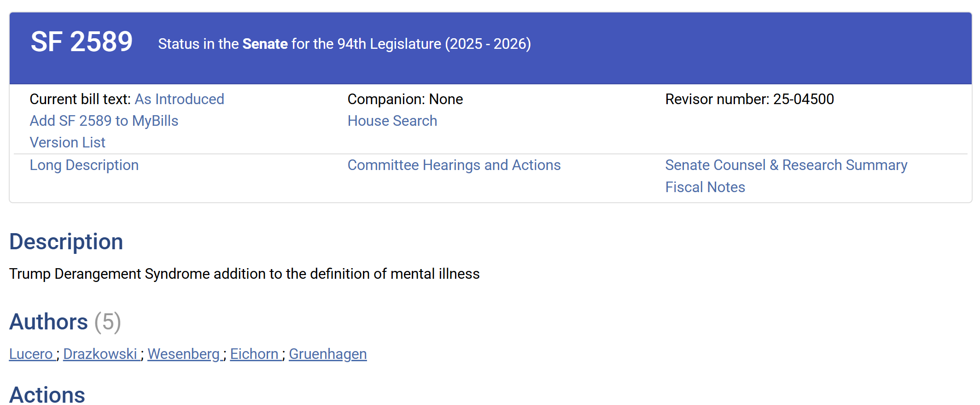Select 'Revisor number: 25-04500' text
Viewport: 980px width, 405px height.
pyautogui.click(x=750, y=99)
